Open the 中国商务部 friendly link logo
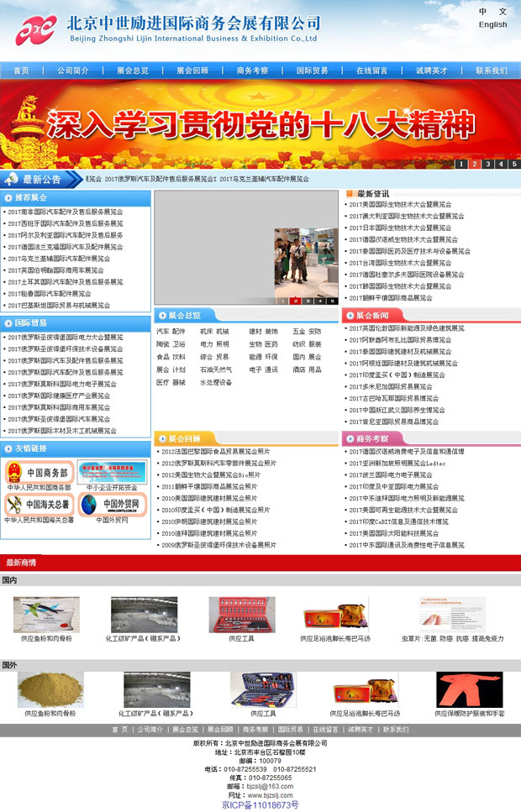 (x=39, y=472)
